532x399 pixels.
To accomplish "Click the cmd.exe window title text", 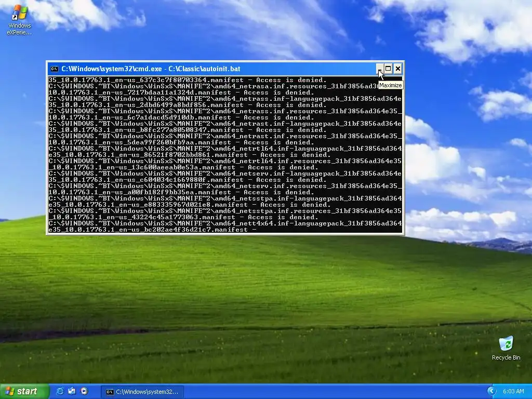I will click(151, 69).
